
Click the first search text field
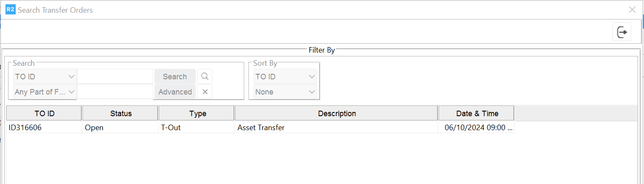115,77
